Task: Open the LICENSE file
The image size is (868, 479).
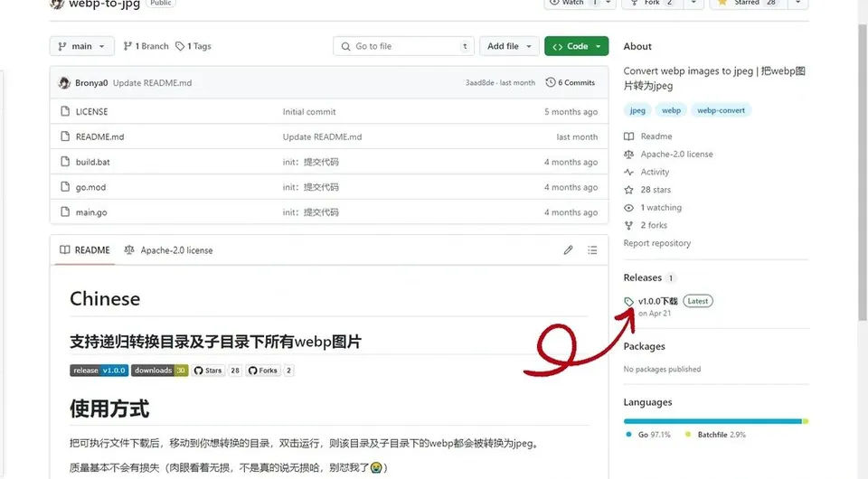Action: click(x=92, y=112)
